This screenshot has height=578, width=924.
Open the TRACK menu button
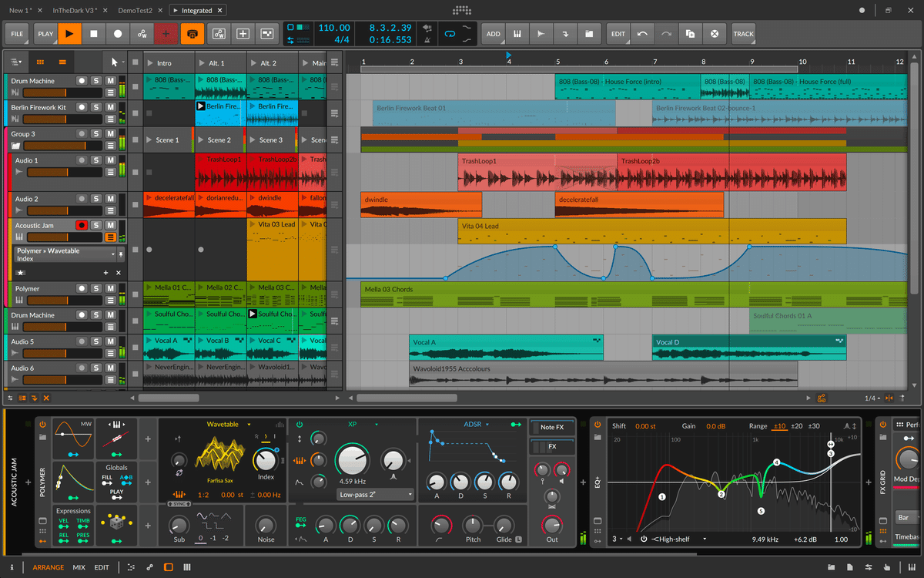click(743, 34)
